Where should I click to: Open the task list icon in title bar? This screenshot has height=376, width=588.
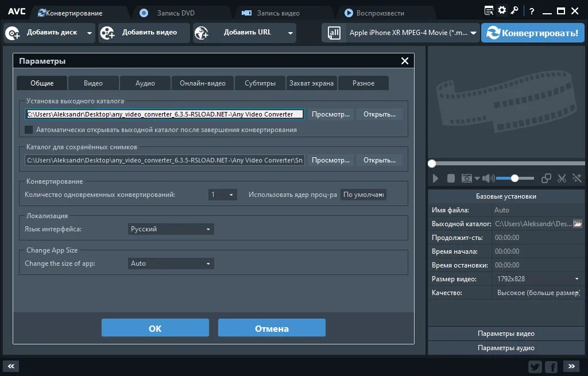tap(489, 11)
